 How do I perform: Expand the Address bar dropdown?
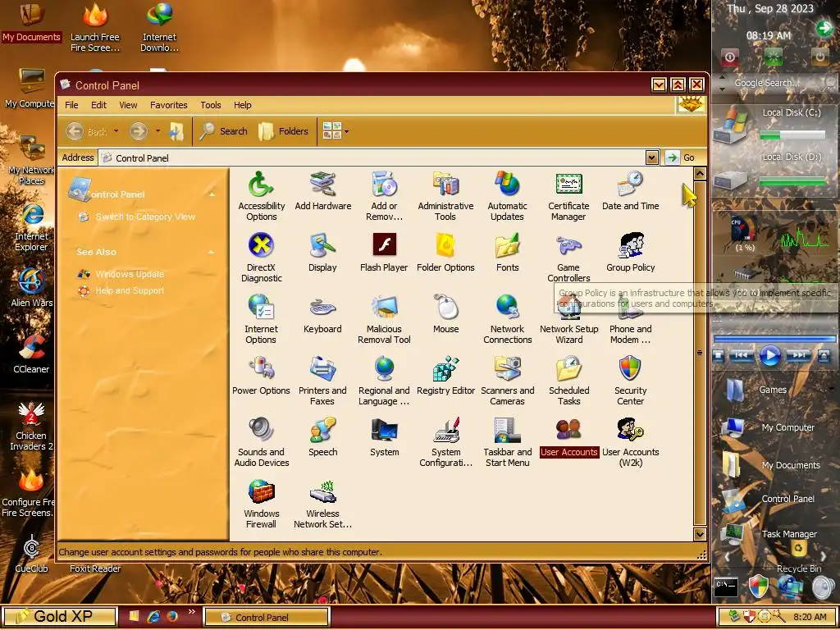tap(651, 157)
